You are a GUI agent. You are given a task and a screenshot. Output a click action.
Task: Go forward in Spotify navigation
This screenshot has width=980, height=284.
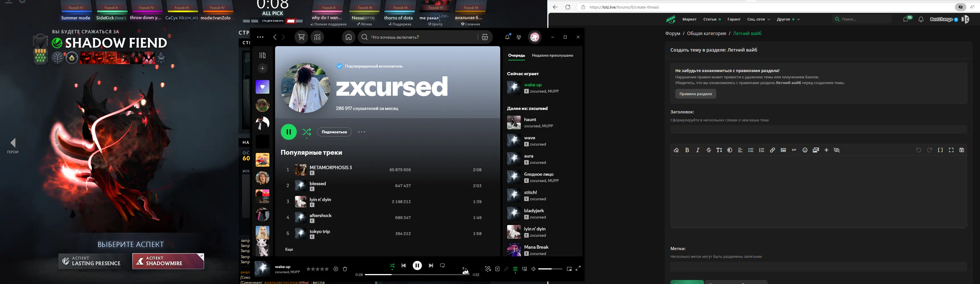coord(283,37)
